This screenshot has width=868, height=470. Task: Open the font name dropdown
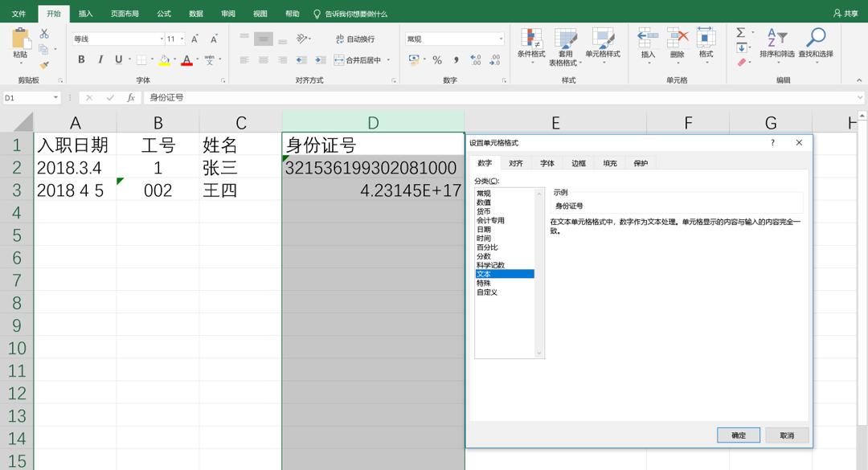pos(162,39)
